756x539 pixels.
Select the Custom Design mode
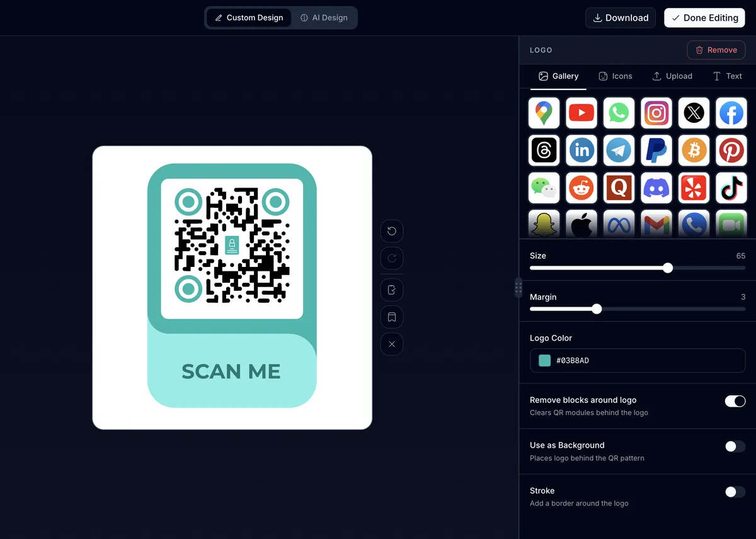[x=249, y=18]
